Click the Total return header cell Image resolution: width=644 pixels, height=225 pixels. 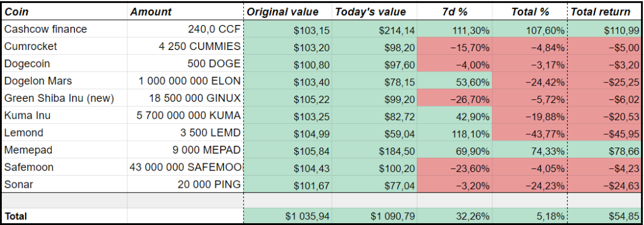(x=604, y=12)
